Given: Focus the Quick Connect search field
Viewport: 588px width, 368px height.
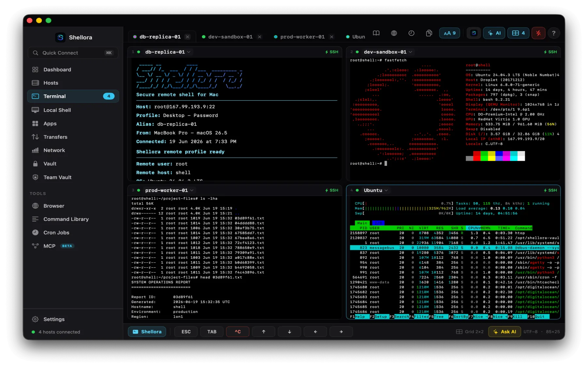Looking at the screenshot, I should (x=73, y=53).
